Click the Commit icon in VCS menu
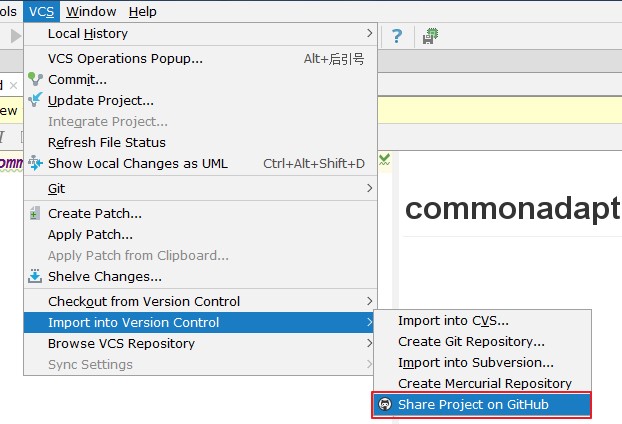The width and height of the screenshot is (622, 424). (36, 79)
